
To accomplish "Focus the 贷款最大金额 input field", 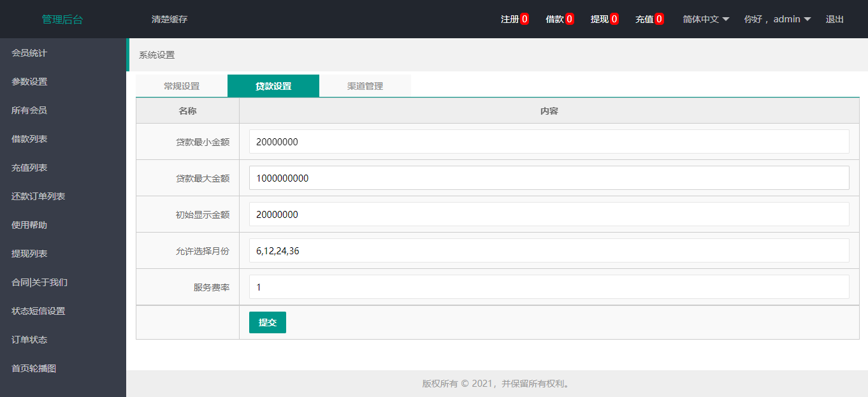I will [x=549, y=178].
